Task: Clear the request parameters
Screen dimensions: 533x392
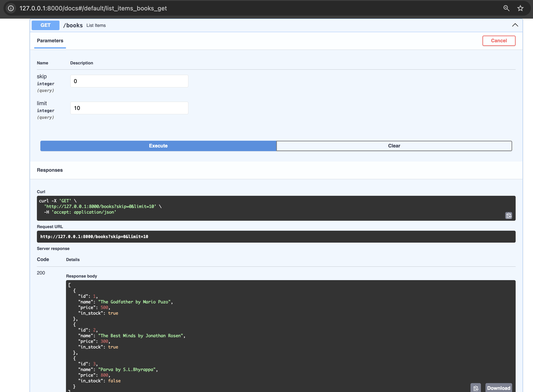Action: pyautogui.click(x=394, y=146)
